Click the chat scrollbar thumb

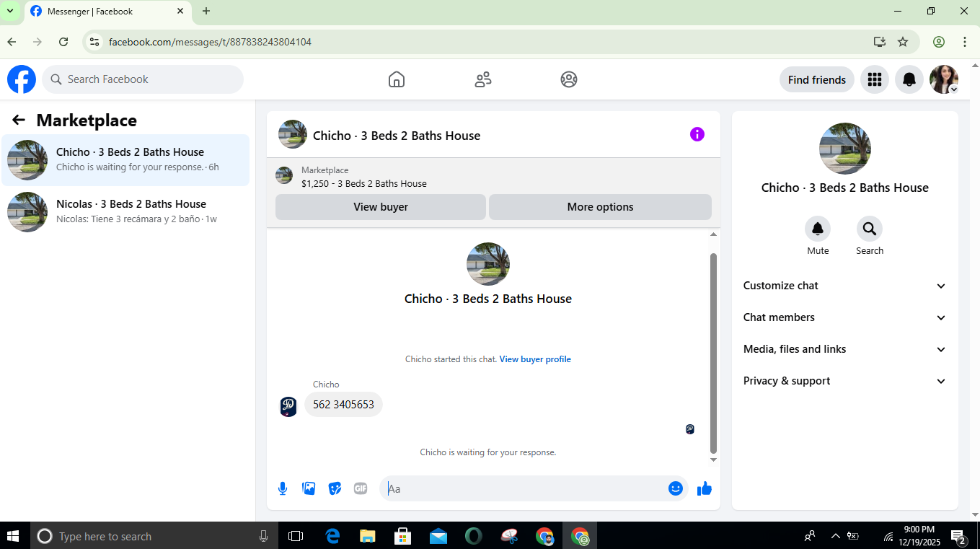713,352
